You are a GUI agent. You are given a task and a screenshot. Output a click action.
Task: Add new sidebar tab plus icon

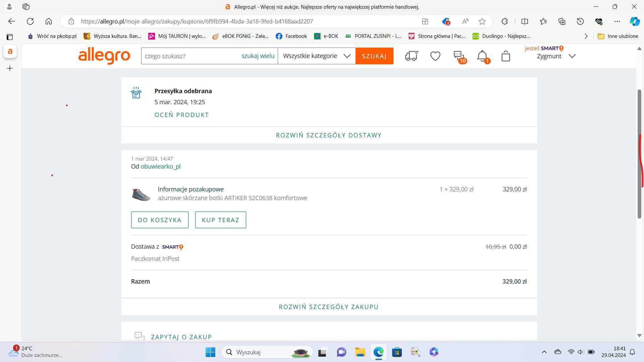point(10,68)
